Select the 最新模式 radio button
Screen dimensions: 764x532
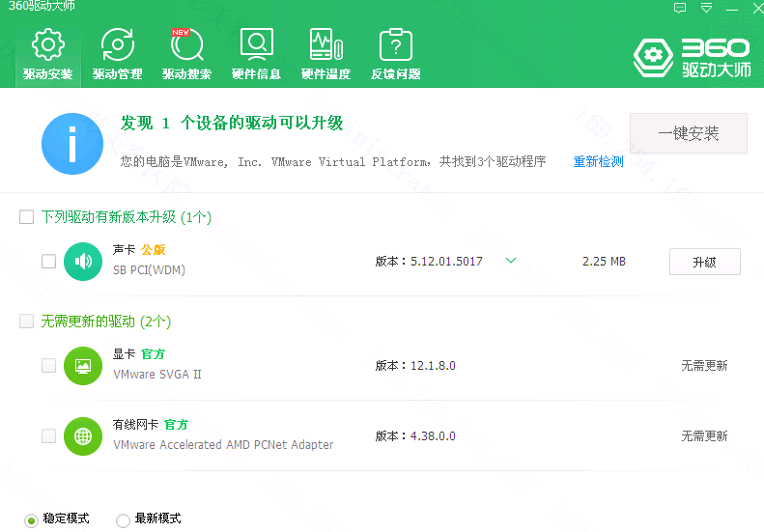click(x=123, y=520)
